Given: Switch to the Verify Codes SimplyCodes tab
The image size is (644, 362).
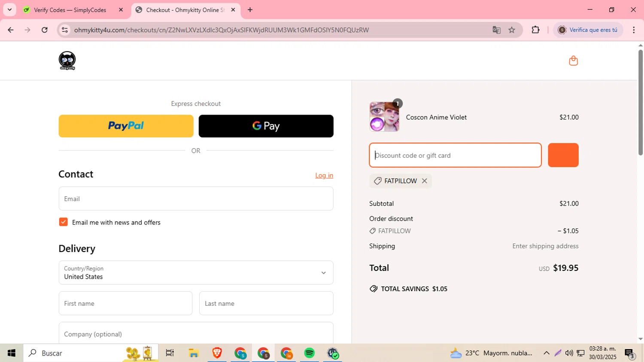Looking at the screenshot, I should (x=70, y=10).
